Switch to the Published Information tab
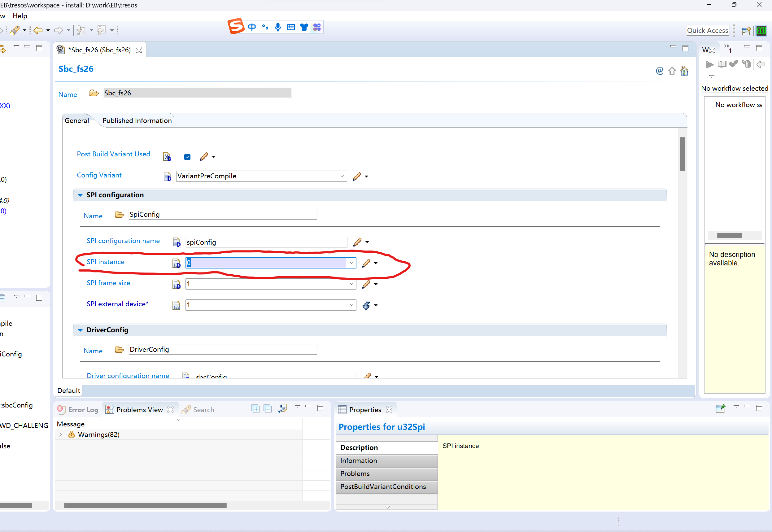772x532 pixels. (x=137, y=120)
